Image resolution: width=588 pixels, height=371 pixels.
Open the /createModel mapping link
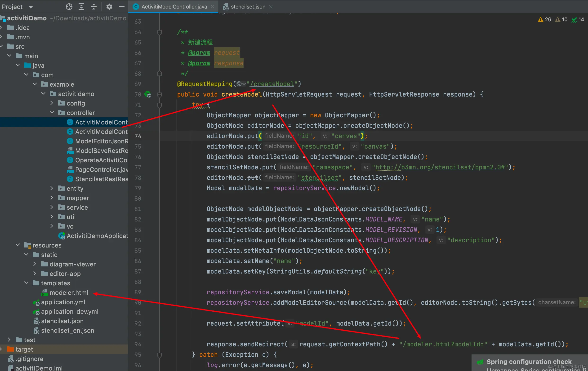point(272,84)
